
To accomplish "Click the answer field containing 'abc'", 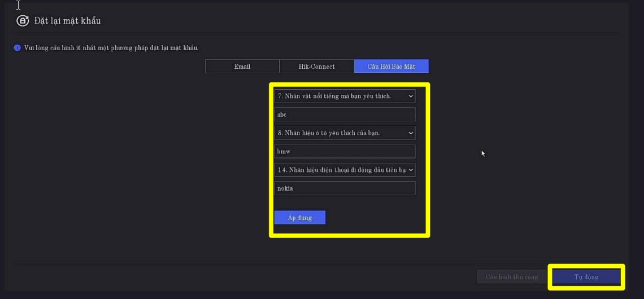I will [345, 115].
